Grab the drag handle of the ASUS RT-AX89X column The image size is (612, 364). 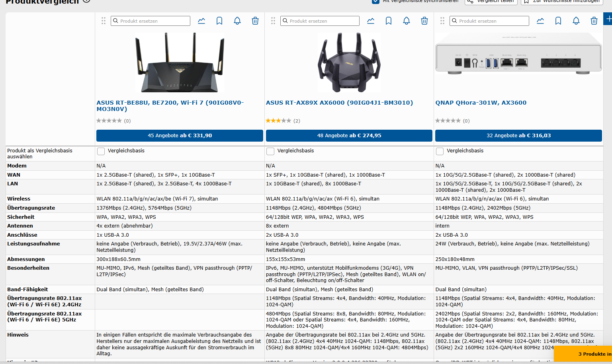coord(273,21)
